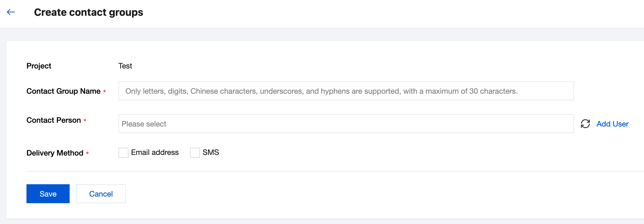Screen dimensions: 644x224
Task: Cancel creating the contact group
Action: pyautogui.click(x=101, y=194)
